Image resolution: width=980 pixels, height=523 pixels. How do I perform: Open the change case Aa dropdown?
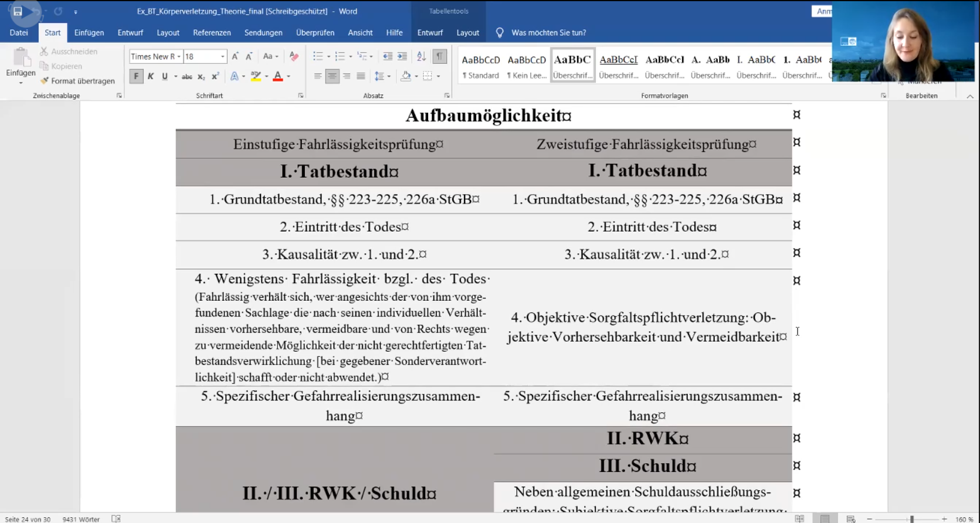(270, 56)
